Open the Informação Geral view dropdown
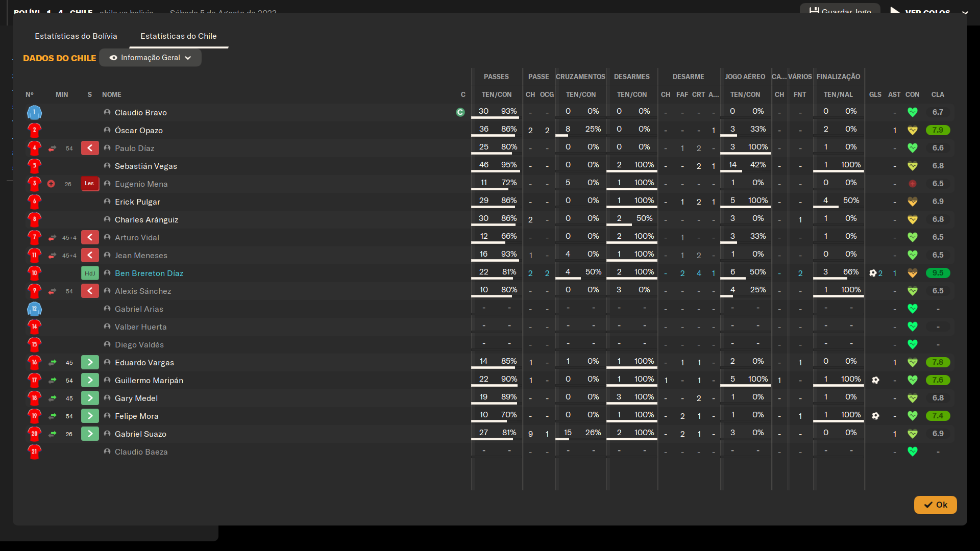Screen dimensions: 980x551 [x=151, y=58]
